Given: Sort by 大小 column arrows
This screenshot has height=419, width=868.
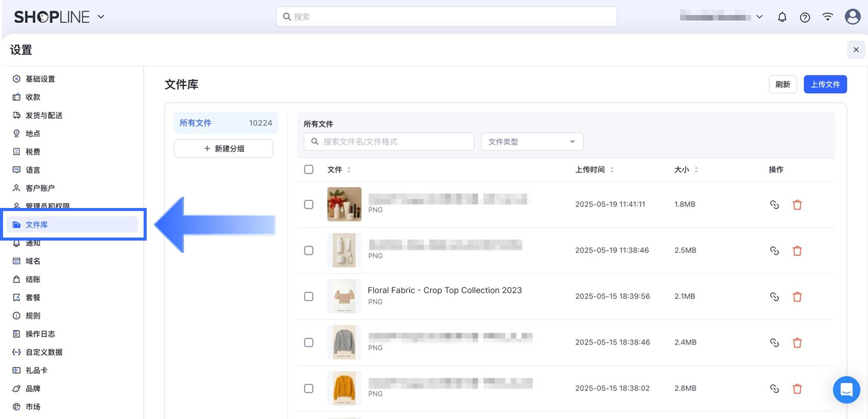Looking at the screenshot, I should (x=696, y=170).
